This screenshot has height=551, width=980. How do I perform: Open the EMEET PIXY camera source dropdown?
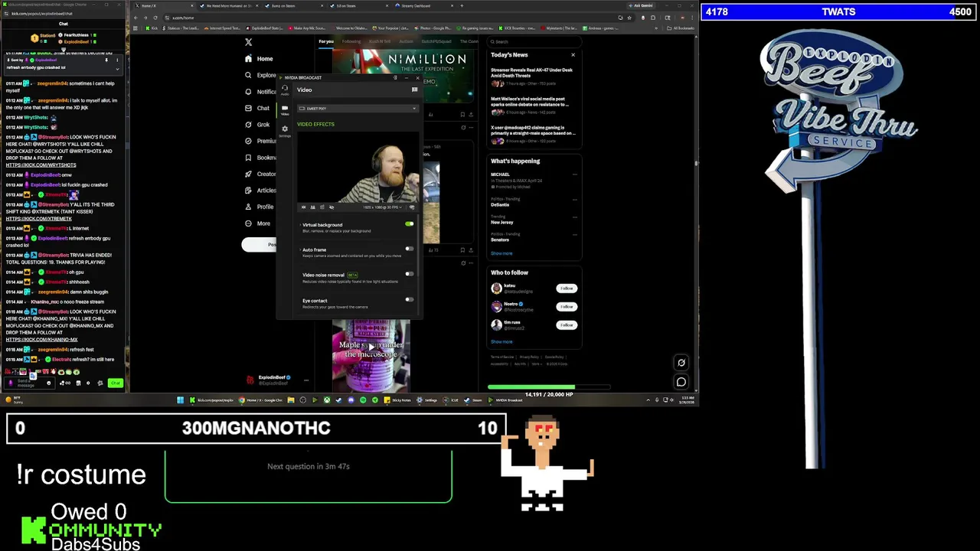coord(358,109)
